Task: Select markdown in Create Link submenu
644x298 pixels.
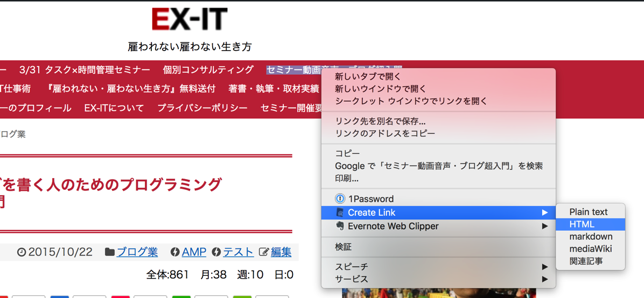Action: (x=590, y=237)
